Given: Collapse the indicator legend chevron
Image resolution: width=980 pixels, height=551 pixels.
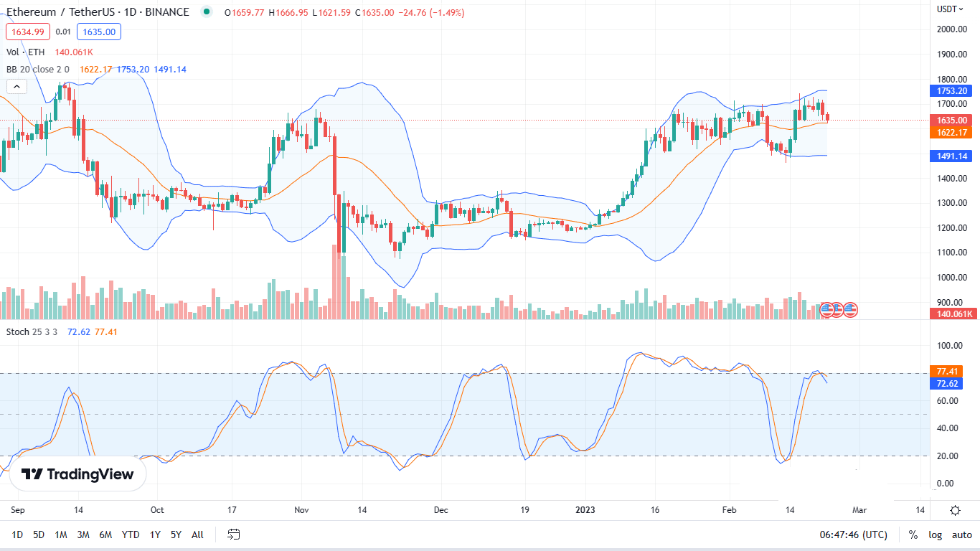Looking at the screenshot, I should point(17,86).
